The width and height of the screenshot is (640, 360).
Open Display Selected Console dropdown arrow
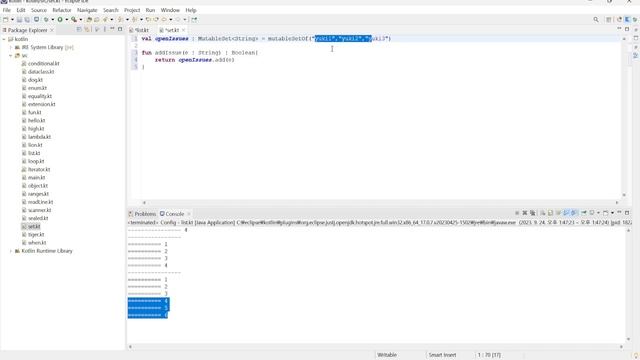coord(598,213)
